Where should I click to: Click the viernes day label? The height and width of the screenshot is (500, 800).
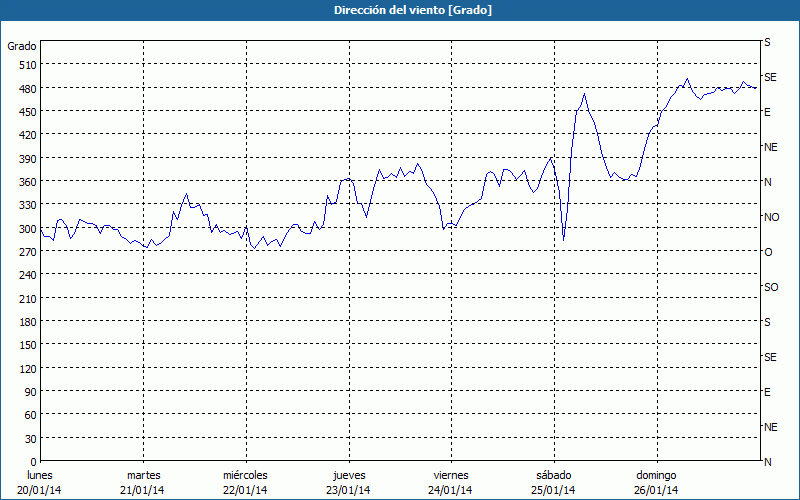[x=450, y=475]
